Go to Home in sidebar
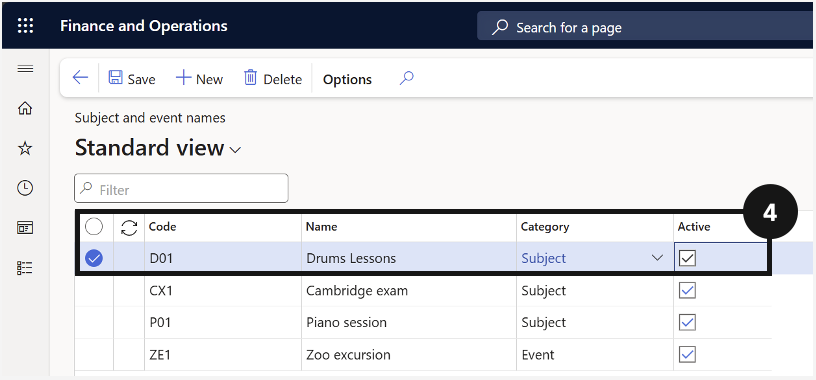The width and height of the screenshot is (816, 380). coord(25,108)
